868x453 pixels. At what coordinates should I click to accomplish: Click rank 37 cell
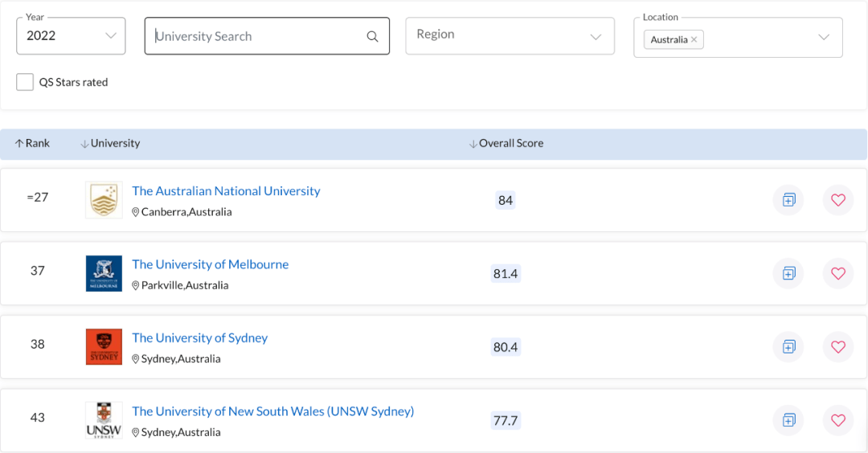(x=38, y=271)
